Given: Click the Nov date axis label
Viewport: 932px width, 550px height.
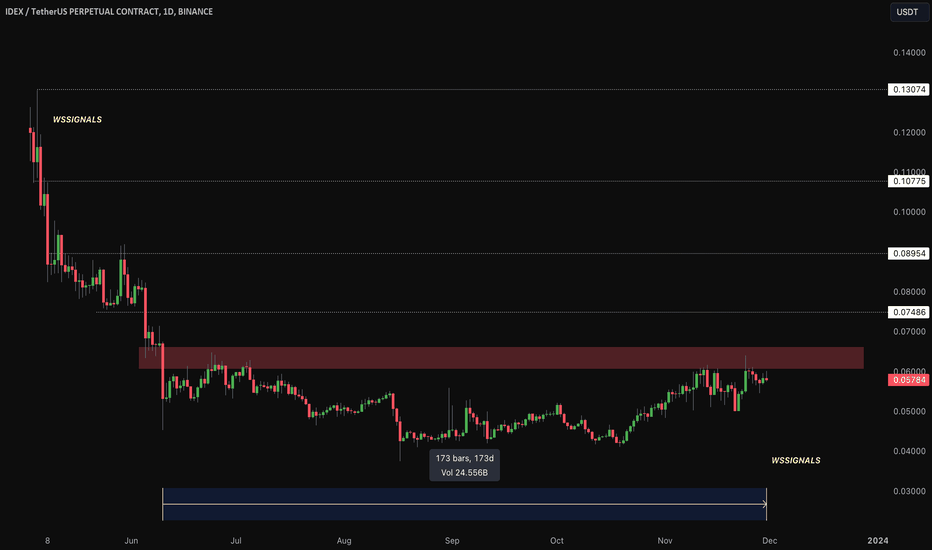Looking at the screenshot, I should point(665,541).
